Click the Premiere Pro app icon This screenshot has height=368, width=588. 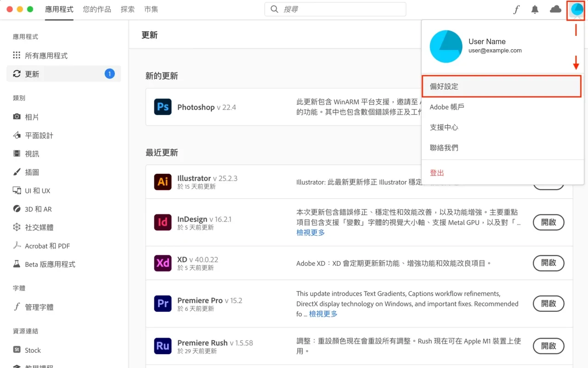(163, 304)
